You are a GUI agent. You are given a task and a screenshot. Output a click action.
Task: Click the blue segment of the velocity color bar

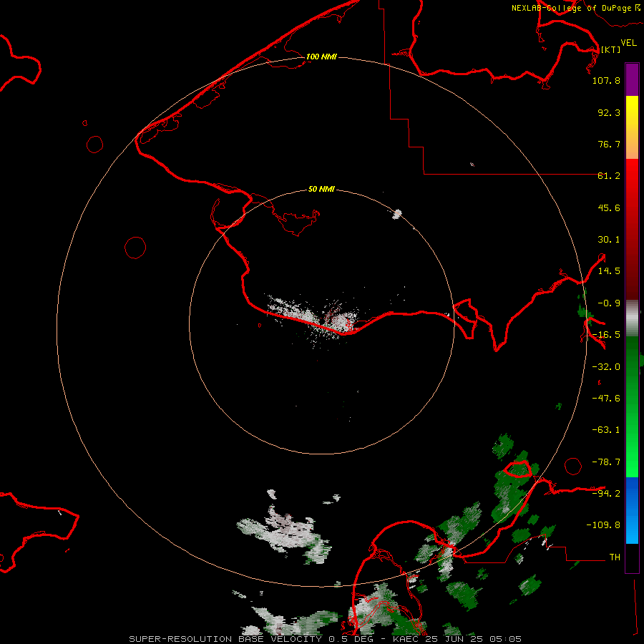click(632, 510)
